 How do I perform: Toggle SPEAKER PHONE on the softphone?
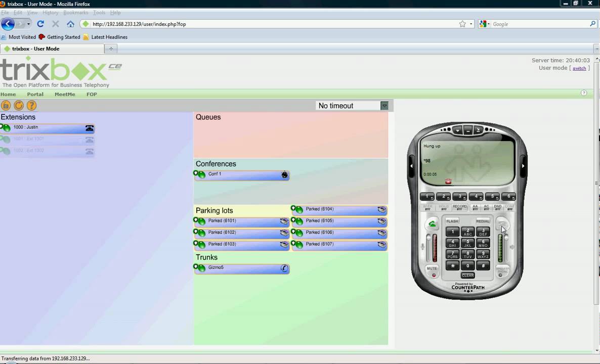coord(502,270)
